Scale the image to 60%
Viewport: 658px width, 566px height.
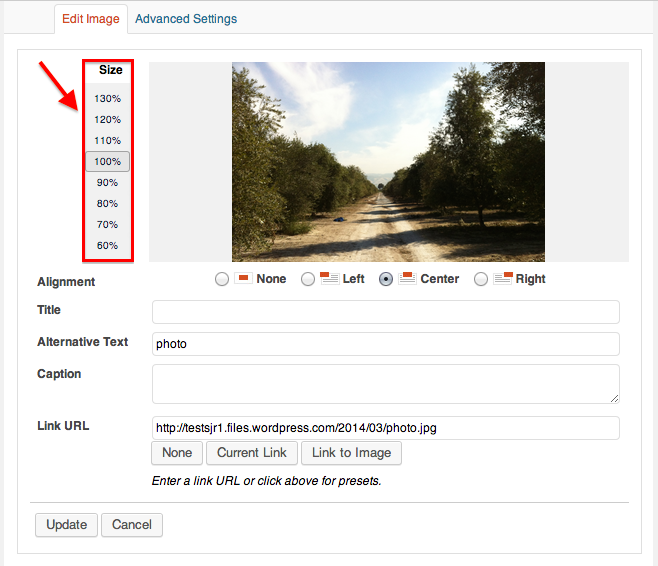click(107, 246)
